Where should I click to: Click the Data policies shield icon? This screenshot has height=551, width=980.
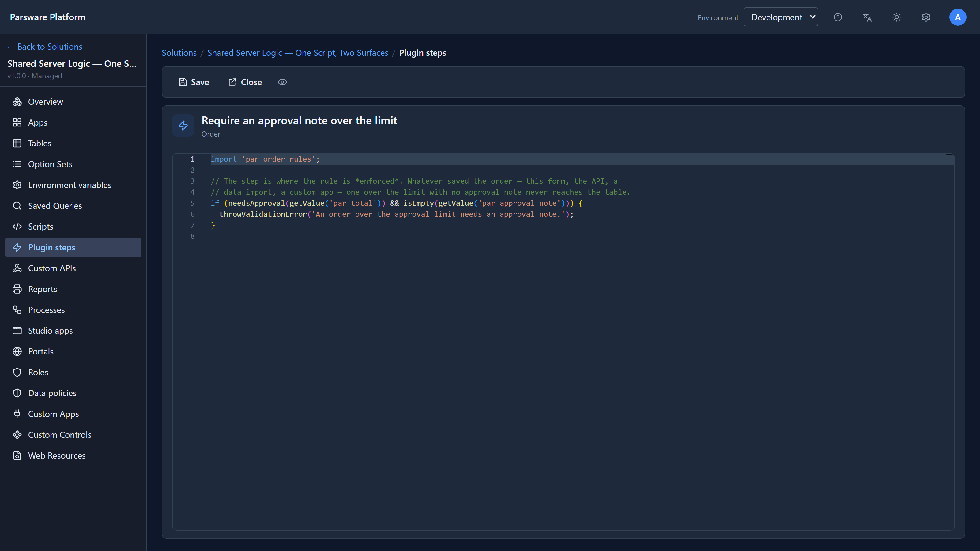pos(17,393)
